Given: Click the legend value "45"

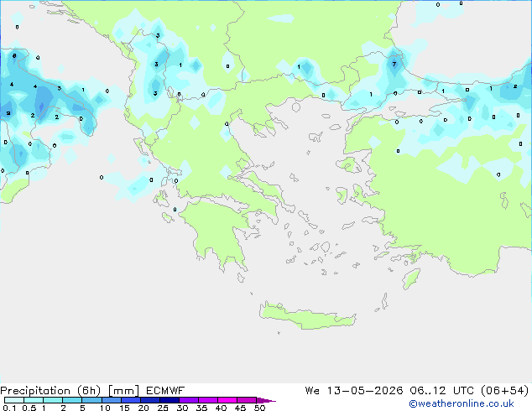Looking at the screenshot, I should point(241,408).
